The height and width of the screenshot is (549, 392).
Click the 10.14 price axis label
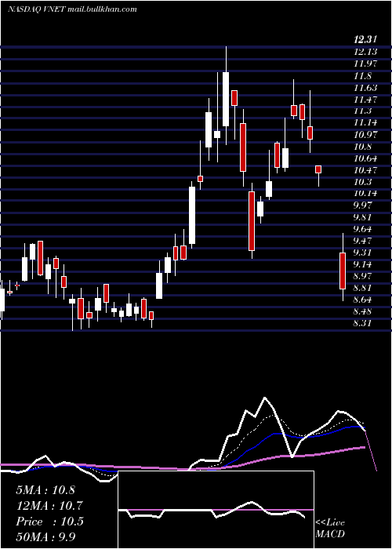[365, 193]
